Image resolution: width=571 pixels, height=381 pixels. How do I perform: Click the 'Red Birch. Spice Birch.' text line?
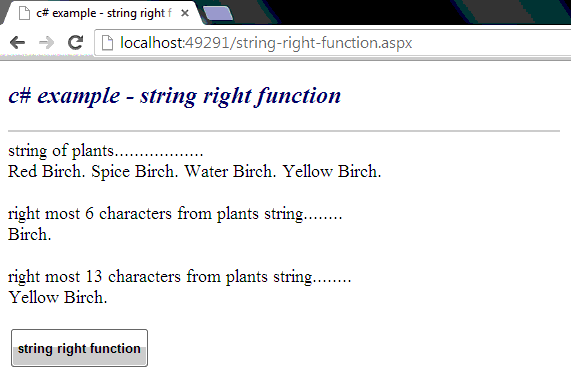(x=194, y=171)
